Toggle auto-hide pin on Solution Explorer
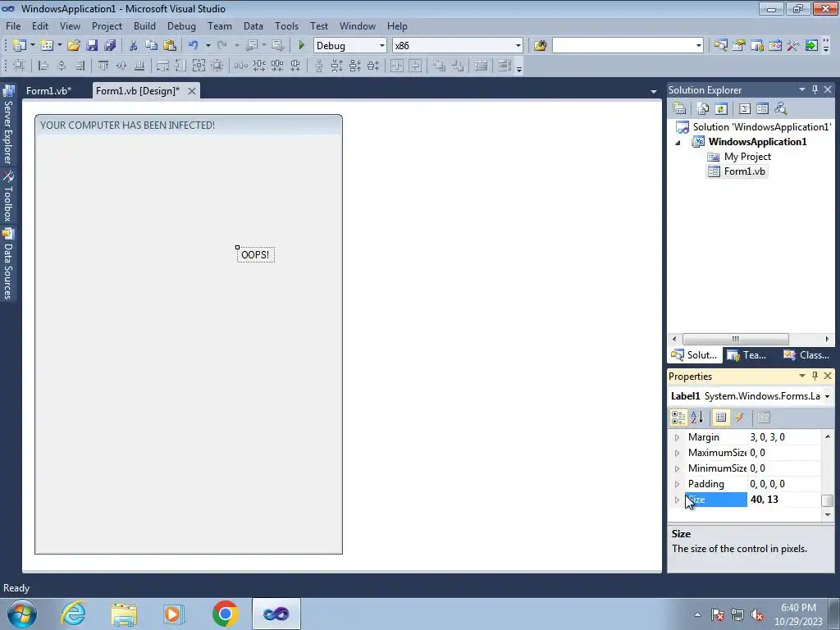Screen dimensions: 840x630 click(x=815, y=89)
